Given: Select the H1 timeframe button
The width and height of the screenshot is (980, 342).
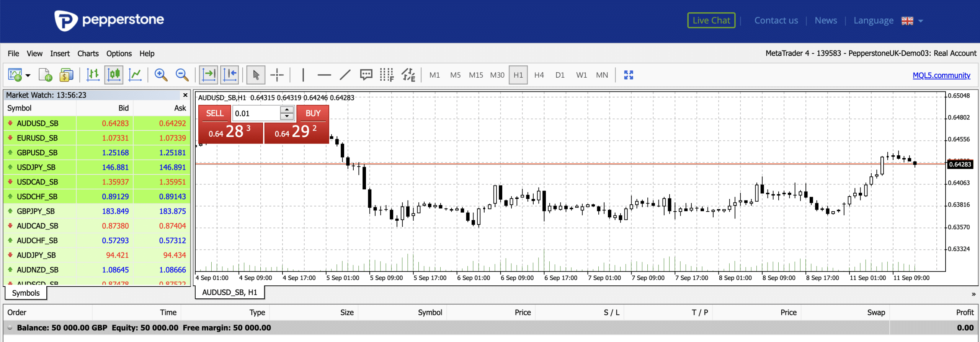Looking at the screenshot, I should [518, 75].
